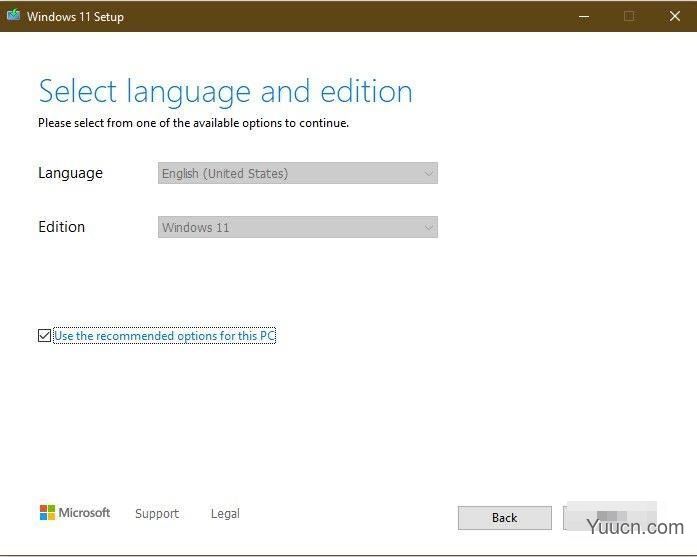This screenshot has height=557, width=697.
Task: Open the Language dropdown
Action: (297, 173)
